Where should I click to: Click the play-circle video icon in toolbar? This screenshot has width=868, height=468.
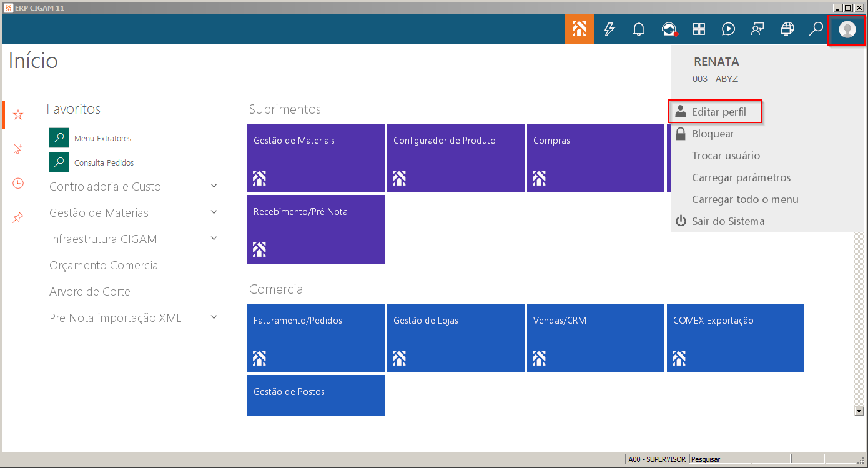pos(728,29)
